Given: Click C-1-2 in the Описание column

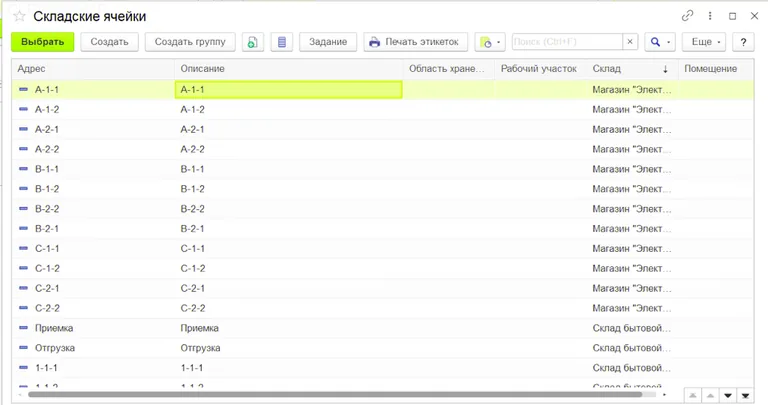Looking at the screenshot, I should tap(192, 268).
